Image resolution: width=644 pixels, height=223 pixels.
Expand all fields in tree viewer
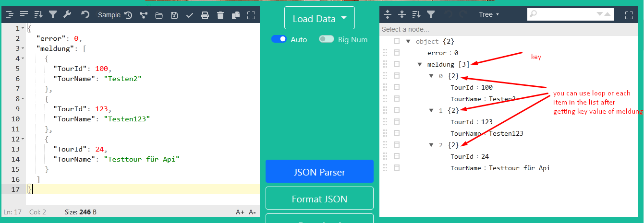(388, 14)
